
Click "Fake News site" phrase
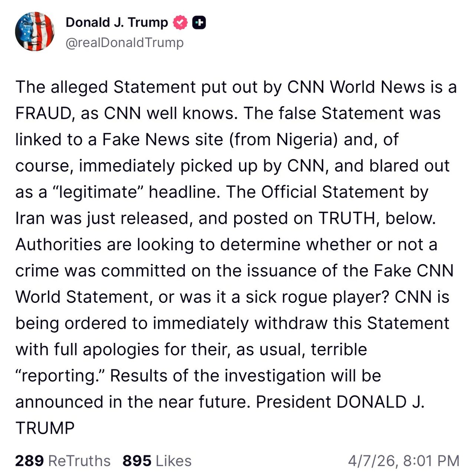coord(163,140)
